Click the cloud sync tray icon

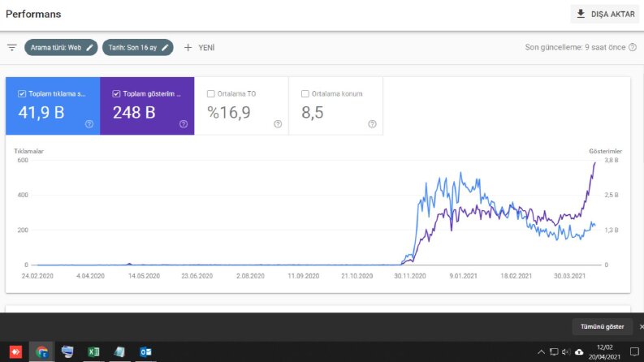[x=579, y=352]
